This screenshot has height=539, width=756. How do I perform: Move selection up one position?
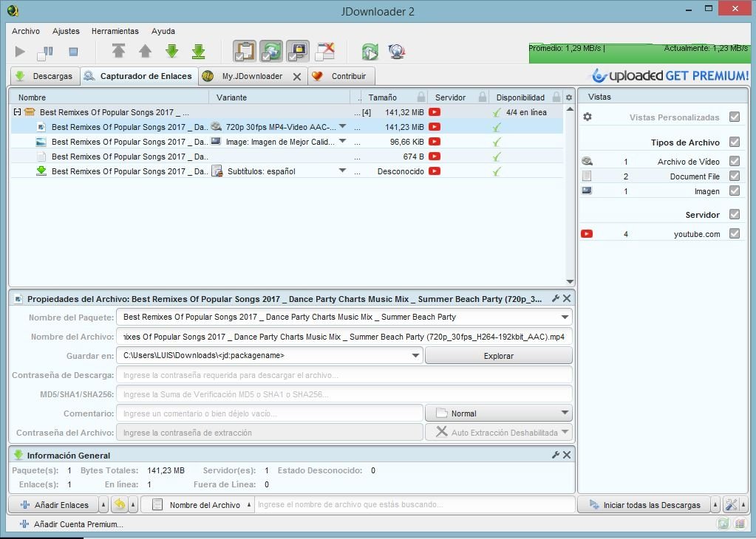(145, 51)
